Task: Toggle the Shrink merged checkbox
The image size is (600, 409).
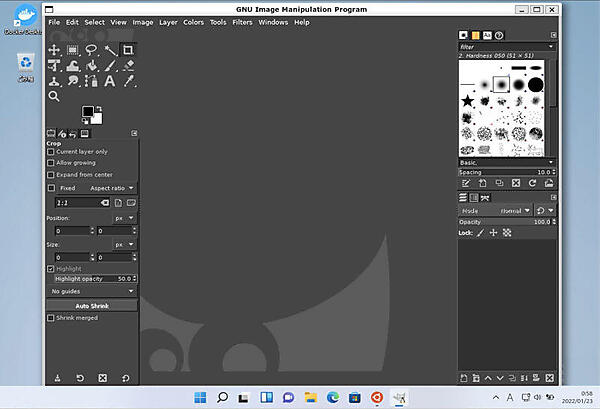Action: point(52,318)
